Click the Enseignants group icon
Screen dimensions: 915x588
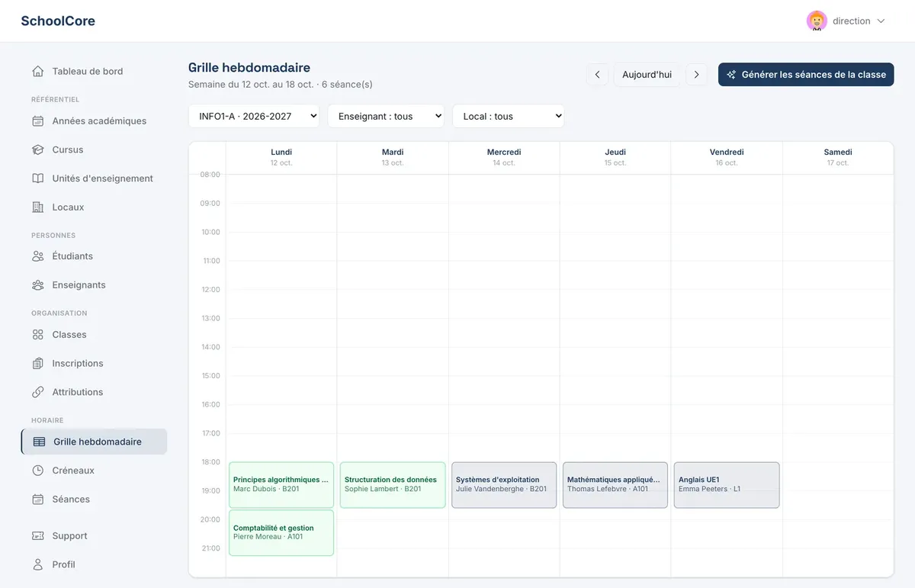tap(38, 285)
